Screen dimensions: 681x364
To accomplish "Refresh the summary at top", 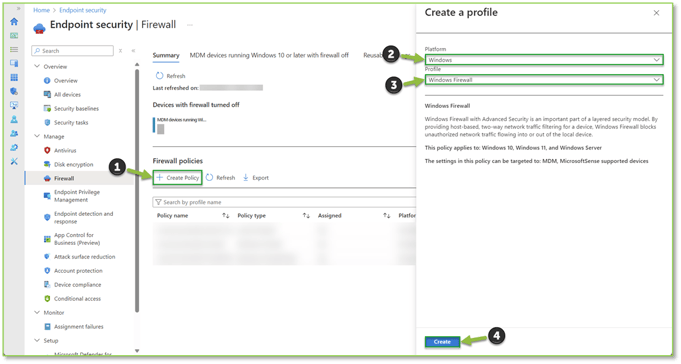I will point(171,76).
